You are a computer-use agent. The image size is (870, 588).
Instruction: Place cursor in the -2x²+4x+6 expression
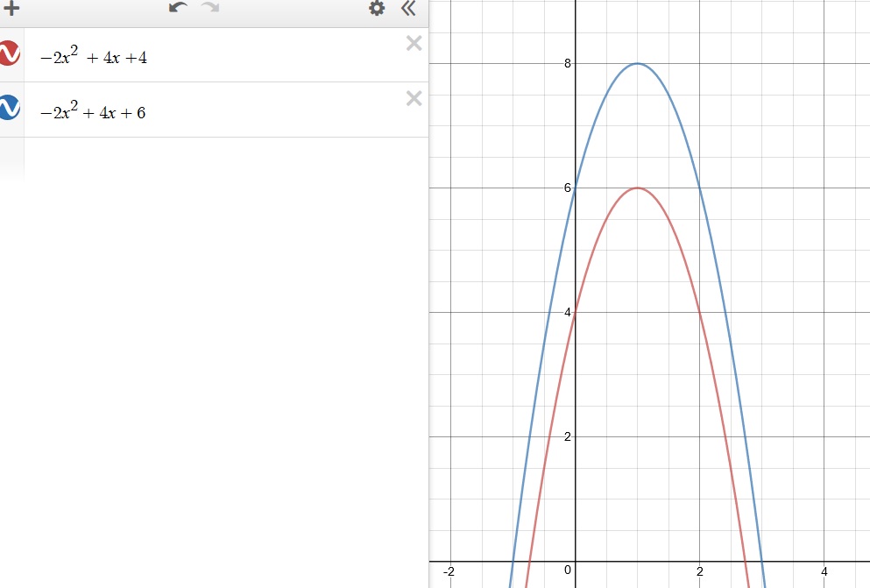click(219, 112)
